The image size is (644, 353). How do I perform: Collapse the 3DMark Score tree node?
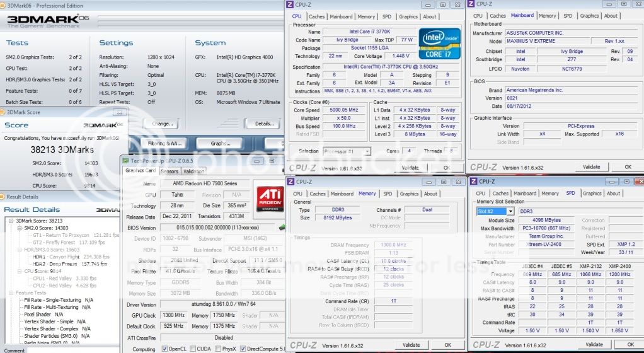tap(11, 220)
